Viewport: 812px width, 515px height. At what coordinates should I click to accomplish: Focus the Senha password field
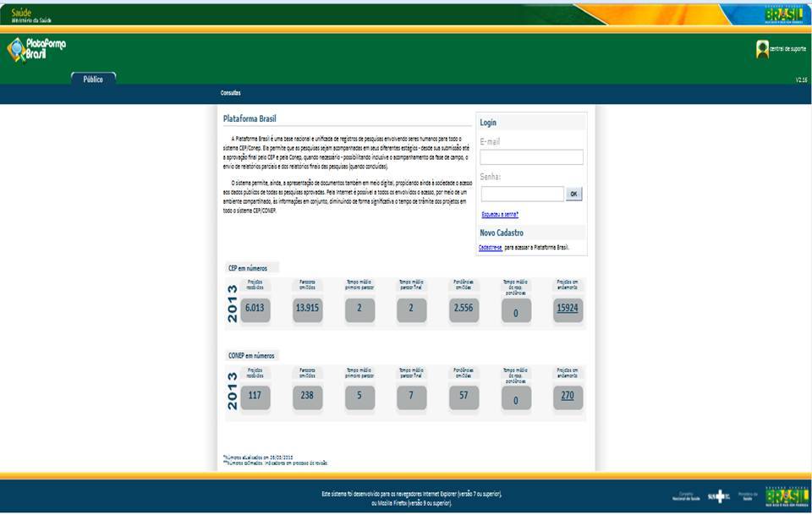(x=522, y=194)
